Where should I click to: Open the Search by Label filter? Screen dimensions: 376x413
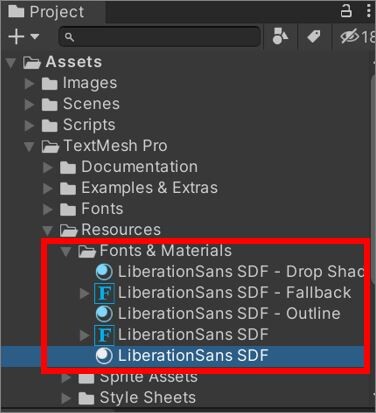point(314,36)
